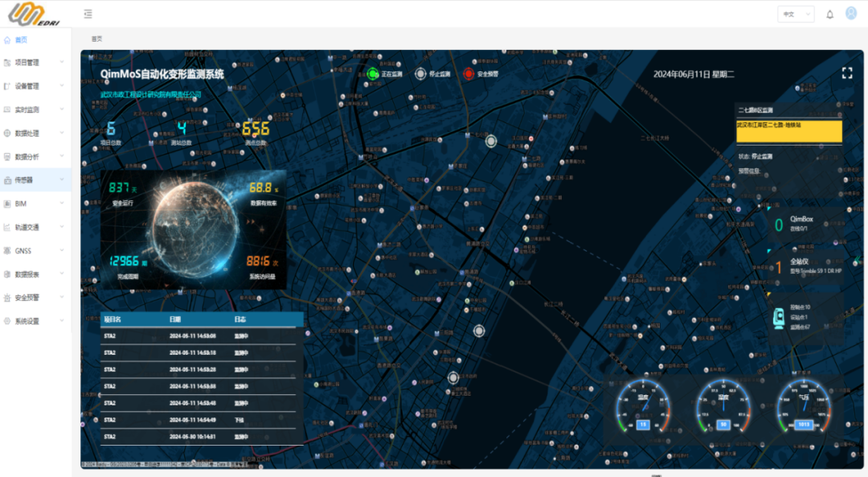
Task: Collapse the sidebar with the fold icon
Action: [x=88, y=14]
